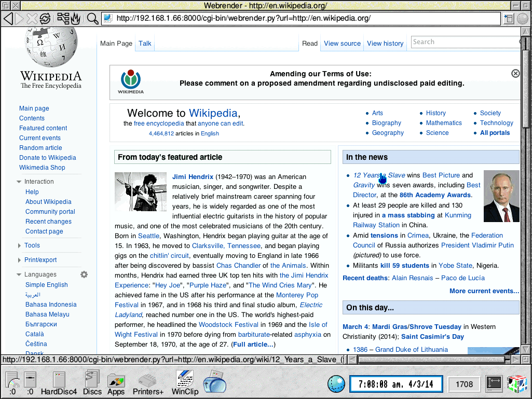This screenshot has width=532, height=399.
Task: Open Languages settings gear icon
Action: [x=84, y=274]
